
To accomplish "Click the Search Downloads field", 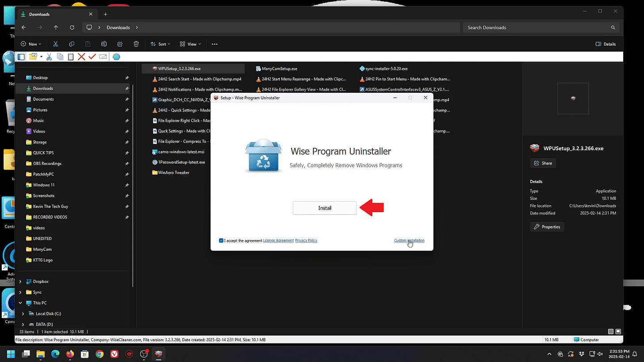I will (541, 27).
